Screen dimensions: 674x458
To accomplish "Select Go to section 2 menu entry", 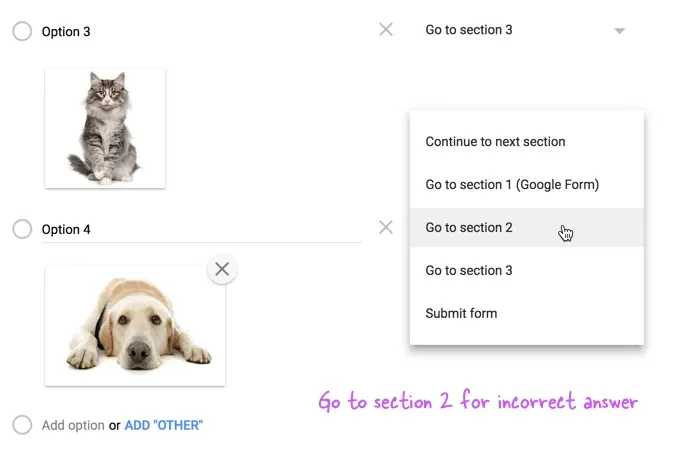I will (x=469, y=228).
